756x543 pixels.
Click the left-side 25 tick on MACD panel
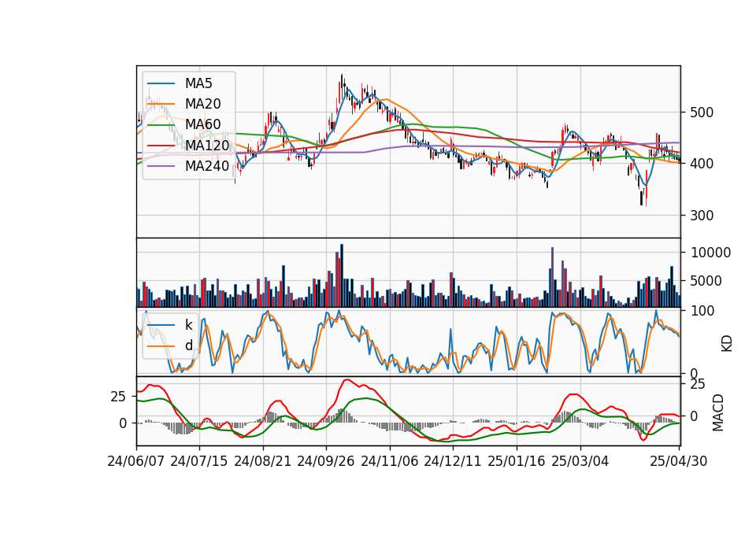pyautogui.click(x=119, y=397)
